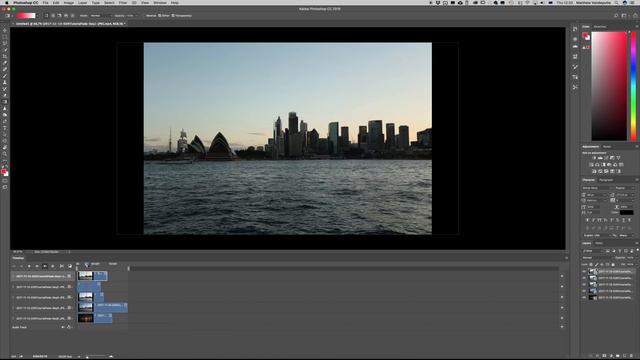Screen dimensions: 640x360
Task: Open the Audio Track music note menu
Action: pyautogui.click(x=69, y=327)
